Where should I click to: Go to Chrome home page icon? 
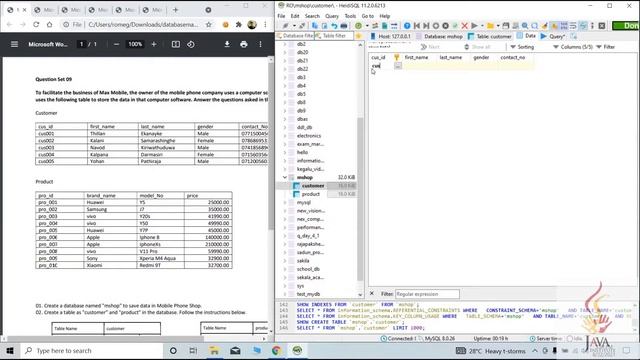(49, 24)
